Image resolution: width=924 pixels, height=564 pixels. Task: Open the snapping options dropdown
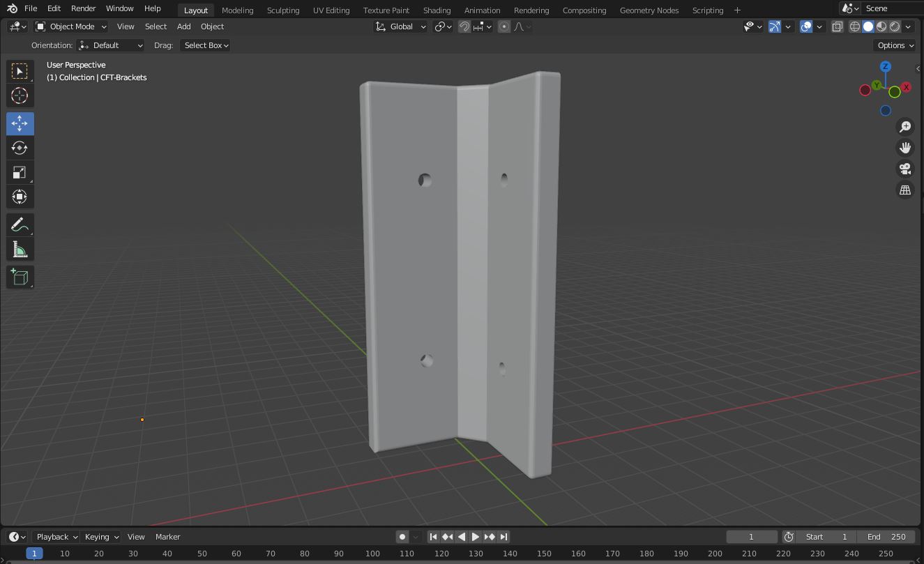(483, 26)
